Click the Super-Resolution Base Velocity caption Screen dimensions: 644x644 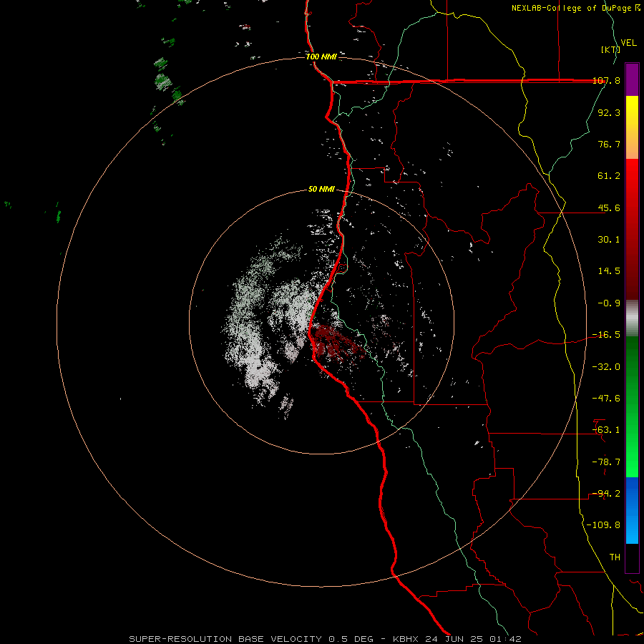point(325,639)
